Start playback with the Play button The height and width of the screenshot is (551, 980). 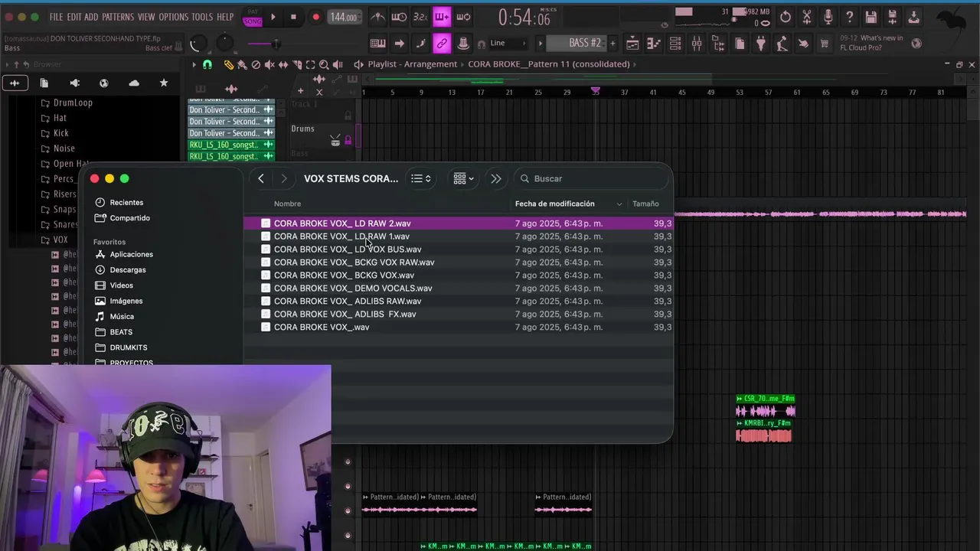point(273,17)
